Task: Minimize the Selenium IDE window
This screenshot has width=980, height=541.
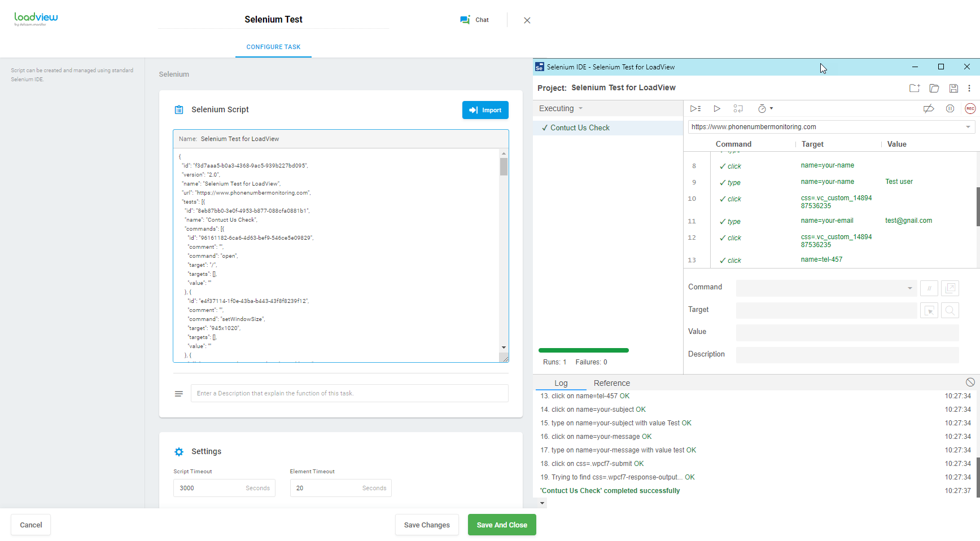Action: pyautogui.click(x=915, y=67)
